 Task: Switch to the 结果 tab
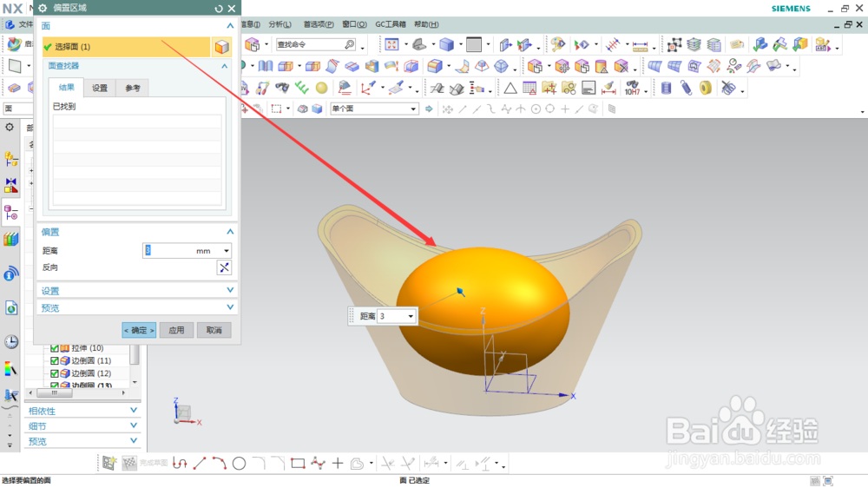(67, 88)
